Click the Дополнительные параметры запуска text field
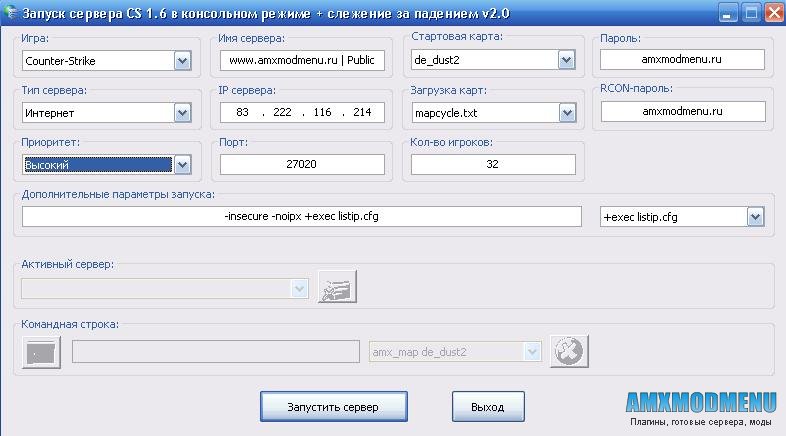Image resolution: width=786 pixels, height=436 pixels. click(x=301, y=217)
